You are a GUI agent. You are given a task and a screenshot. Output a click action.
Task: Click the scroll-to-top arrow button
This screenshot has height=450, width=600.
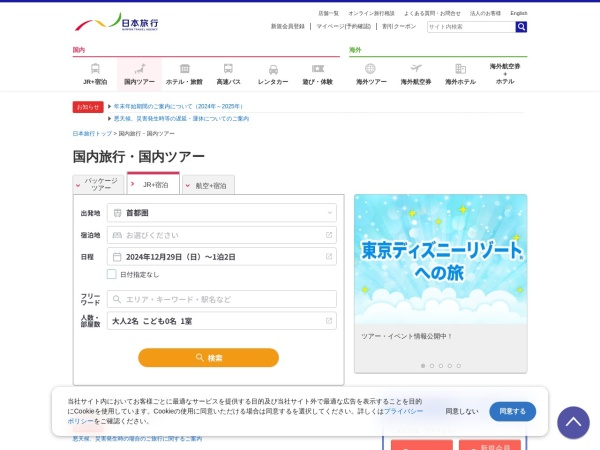(x=573, y=423)
